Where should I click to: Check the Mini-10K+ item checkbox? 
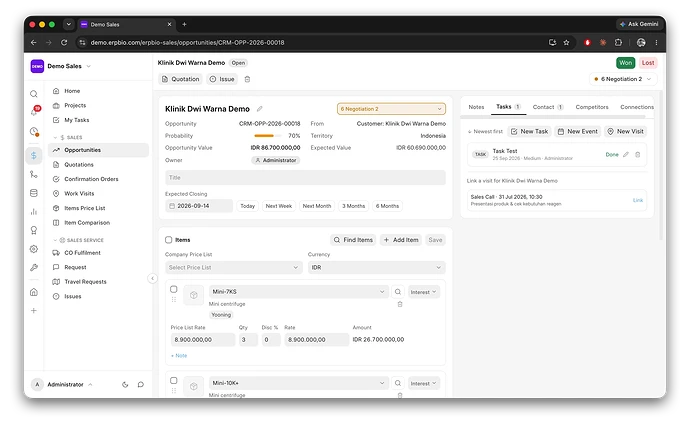[174, 380]
